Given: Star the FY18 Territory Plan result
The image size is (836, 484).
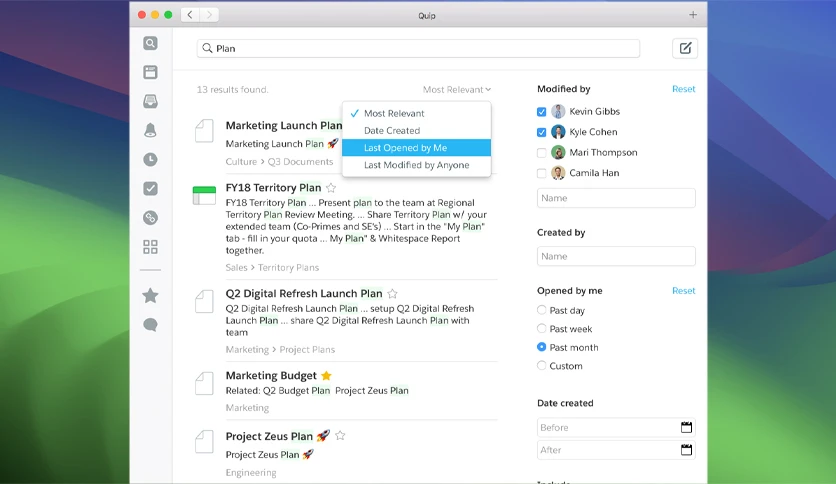Looking at the screenshot, I should pyautogui.click(x=331, y=188).
